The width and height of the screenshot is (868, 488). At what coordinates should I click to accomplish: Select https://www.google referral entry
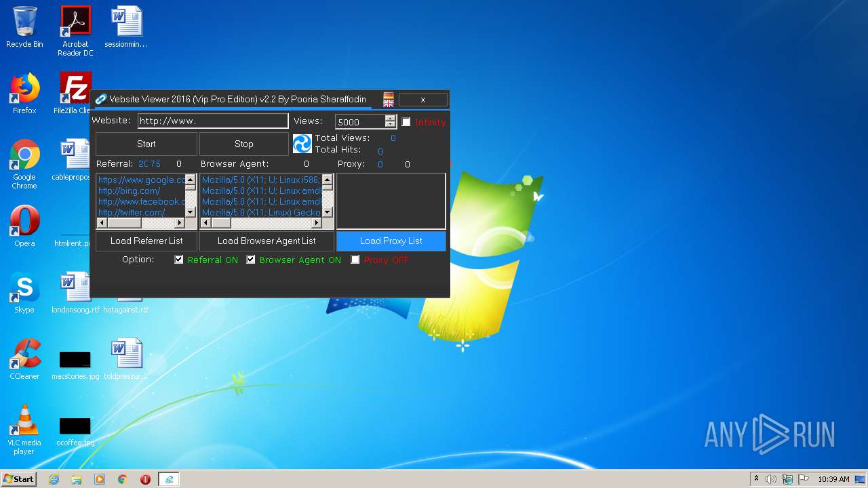click(x=142, y=180)
